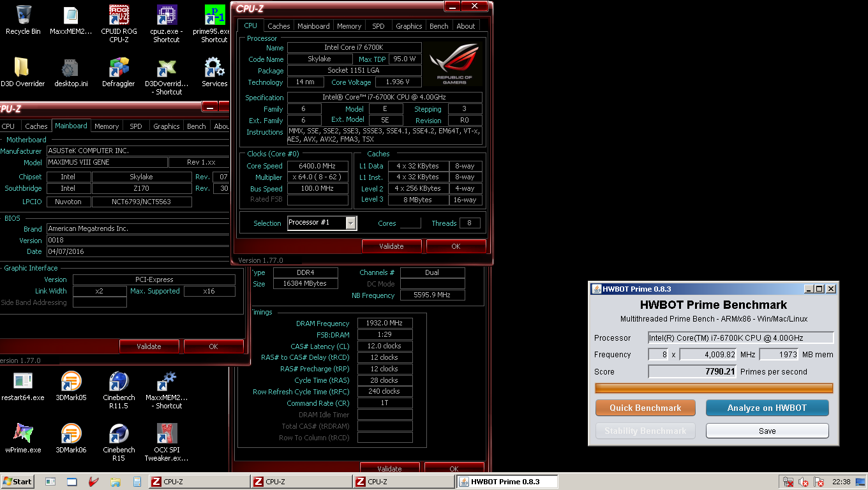Viewport: 868px width, 490px height.
Task: Click OK in the front CPU-Z window
Action: (456, 246)
